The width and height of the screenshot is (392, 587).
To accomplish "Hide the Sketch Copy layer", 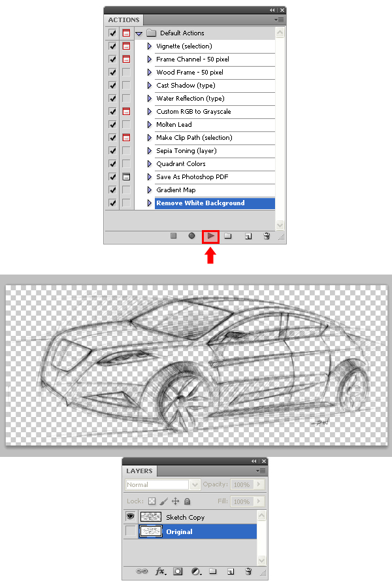I will [130, 516].
